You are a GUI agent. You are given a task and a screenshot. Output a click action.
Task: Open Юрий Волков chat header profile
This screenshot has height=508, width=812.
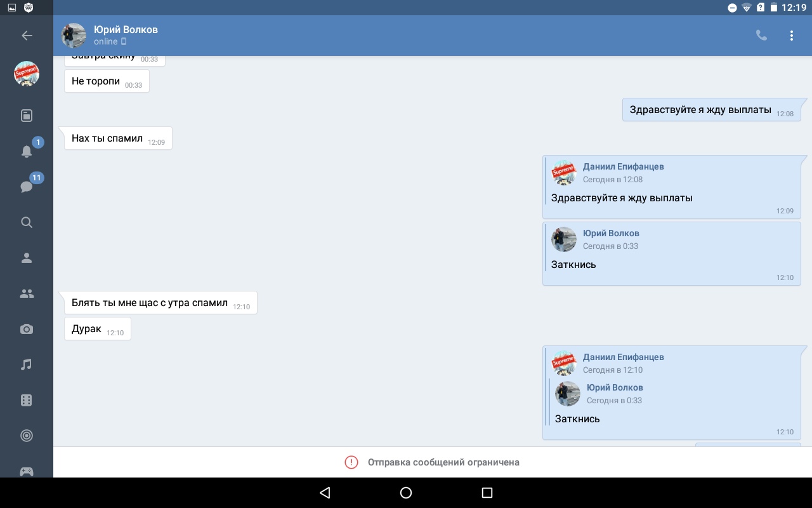click(110, 36)
